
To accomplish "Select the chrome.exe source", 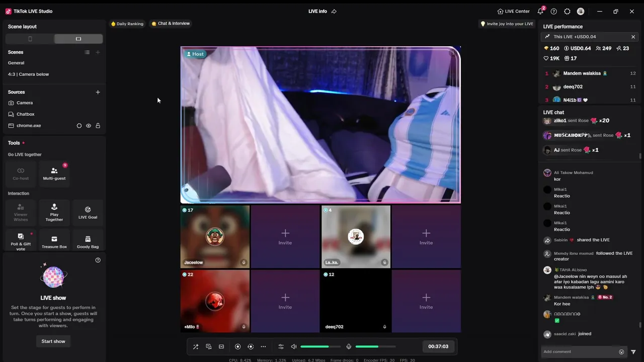I will (x=29, y=126).
